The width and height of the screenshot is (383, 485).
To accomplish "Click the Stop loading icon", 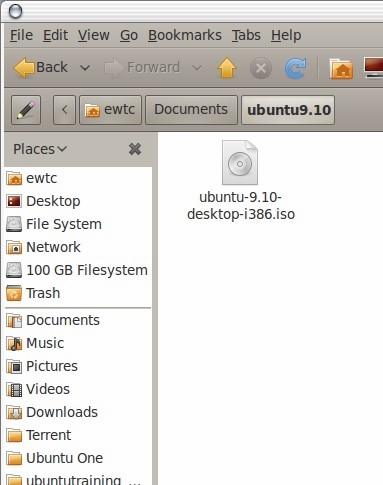I will 261,68.
